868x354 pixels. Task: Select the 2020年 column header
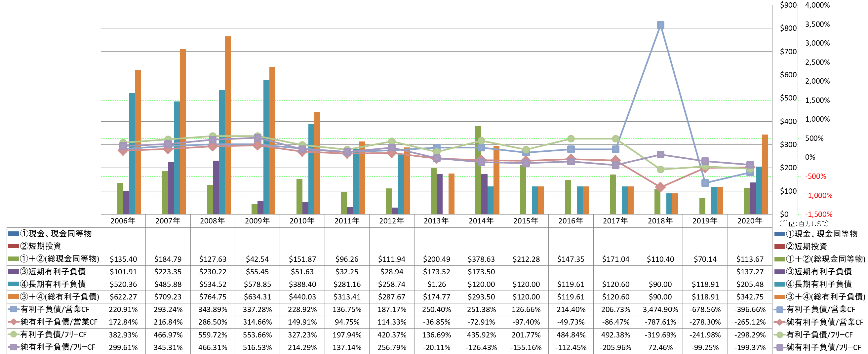(750, 221)
